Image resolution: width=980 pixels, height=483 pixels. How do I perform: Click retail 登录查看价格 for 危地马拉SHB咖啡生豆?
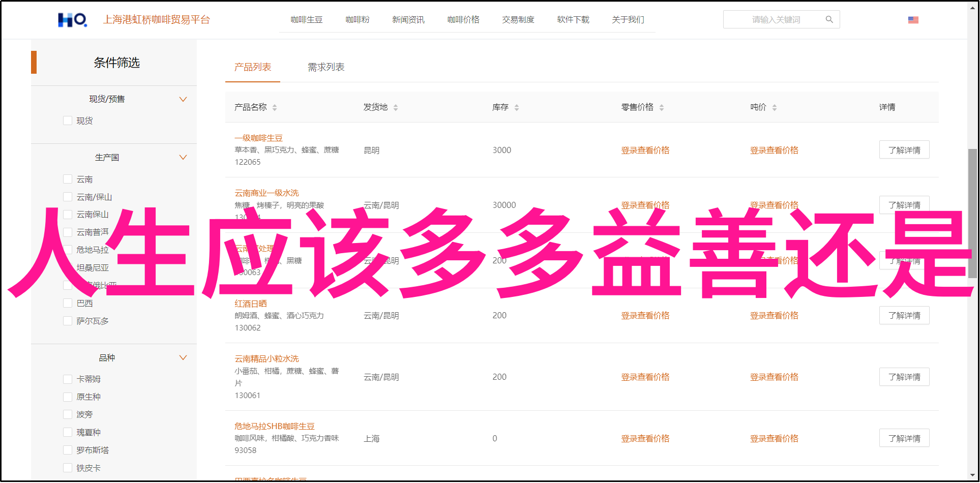[x=645, y=438]
